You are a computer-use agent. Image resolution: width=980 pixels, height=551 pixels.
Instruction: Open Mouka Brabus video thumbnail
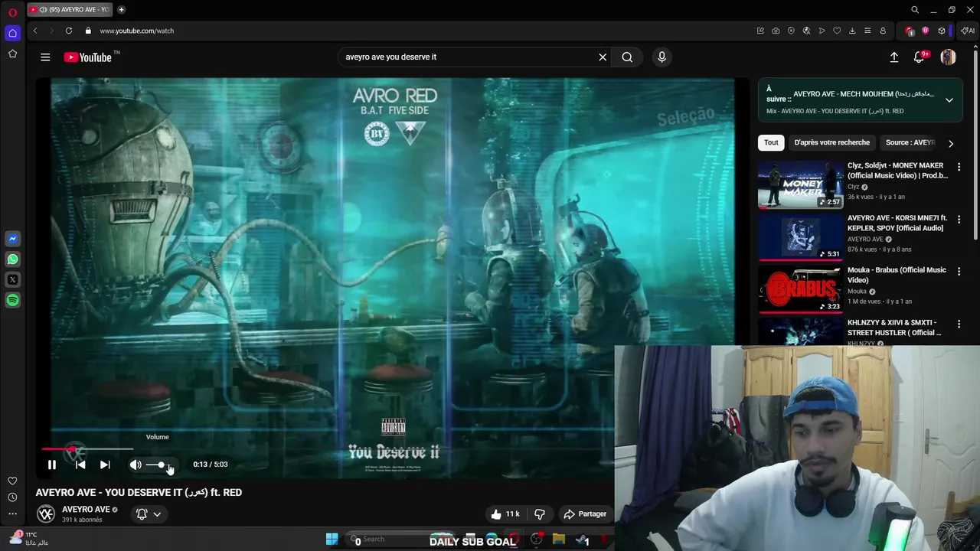[800, 289]
